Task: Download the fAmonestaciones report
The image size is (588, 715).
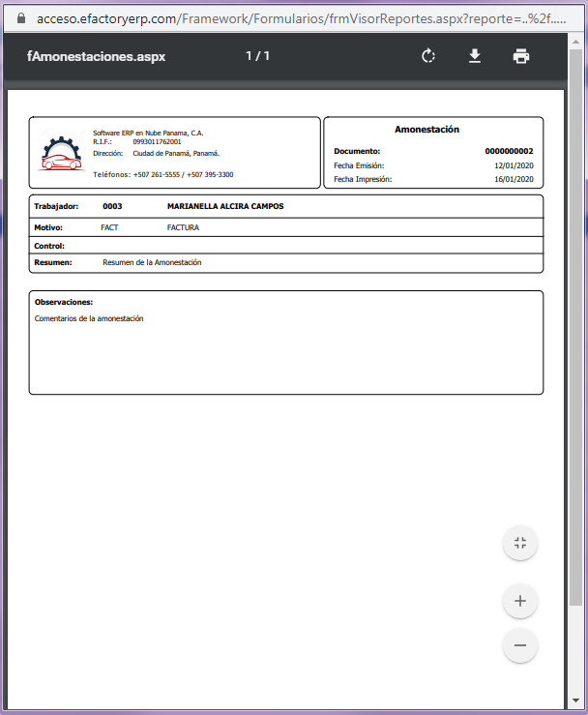Action: pos(475,56)
